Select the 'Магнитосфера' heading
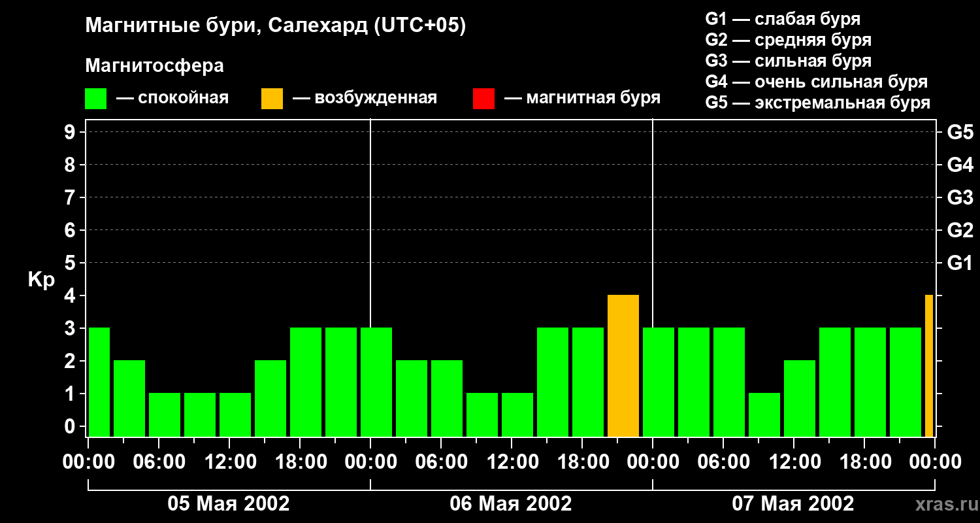The image size is (980, 523). pos(154,66)
